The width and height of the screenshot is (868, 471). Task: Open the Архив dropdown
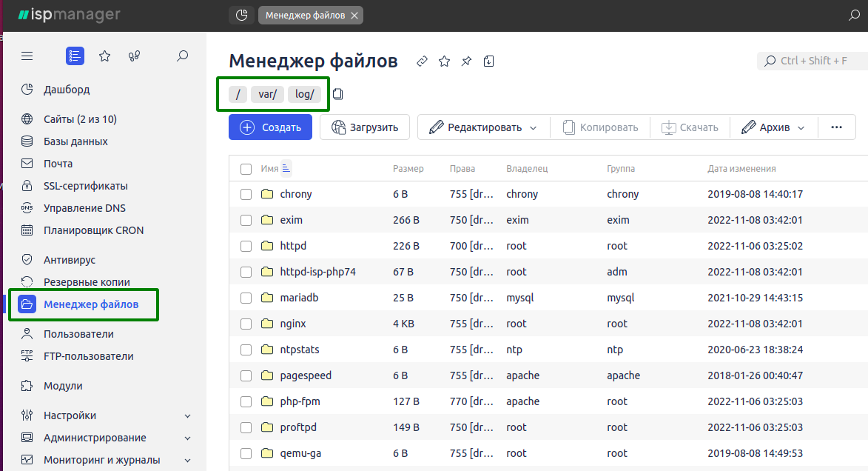[x=773, y=127]
